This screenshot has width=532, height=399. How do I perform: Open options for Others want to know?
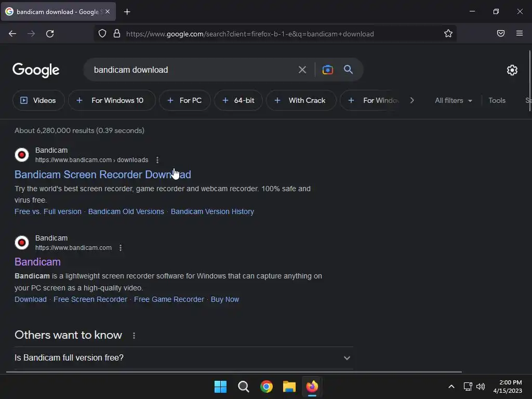click(x=134, y=336)
